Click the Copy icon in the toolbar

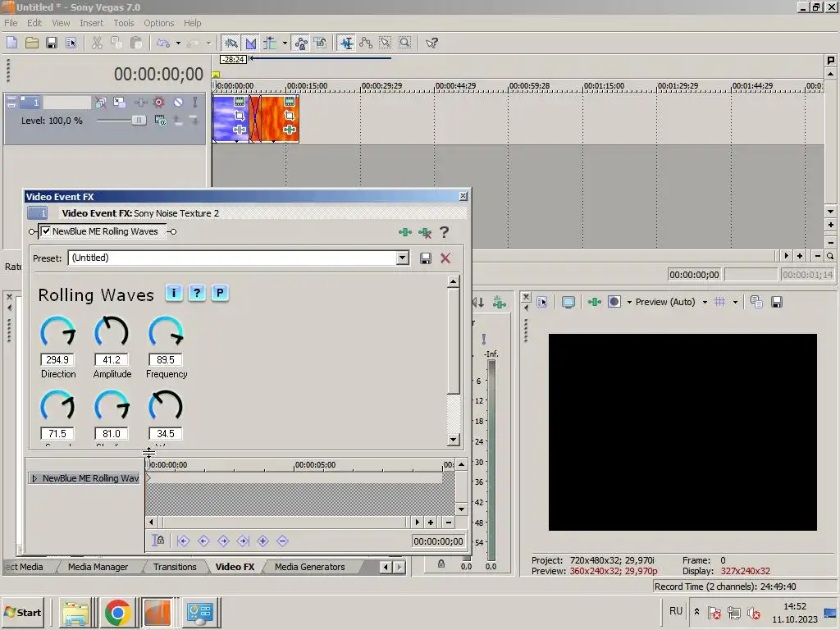(x=116, y=43)
